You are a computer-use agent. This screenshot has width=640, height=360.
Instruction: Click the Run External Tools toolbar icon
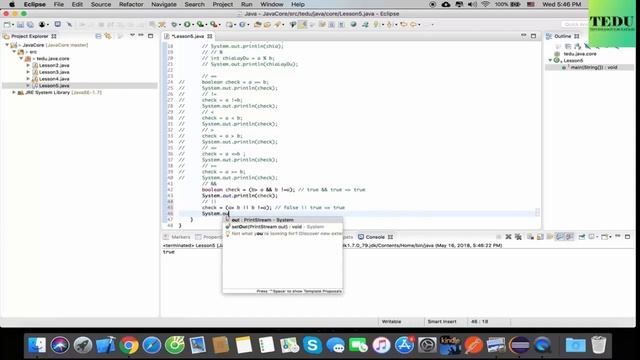[x=213, y=24]
